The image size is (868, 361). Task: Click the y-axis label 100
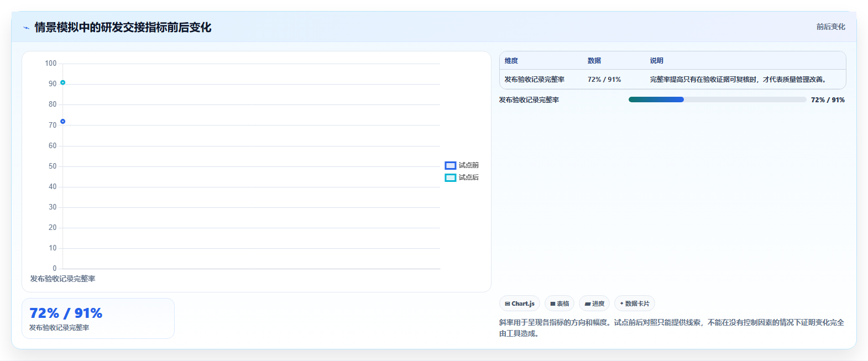tap(51, 64)
